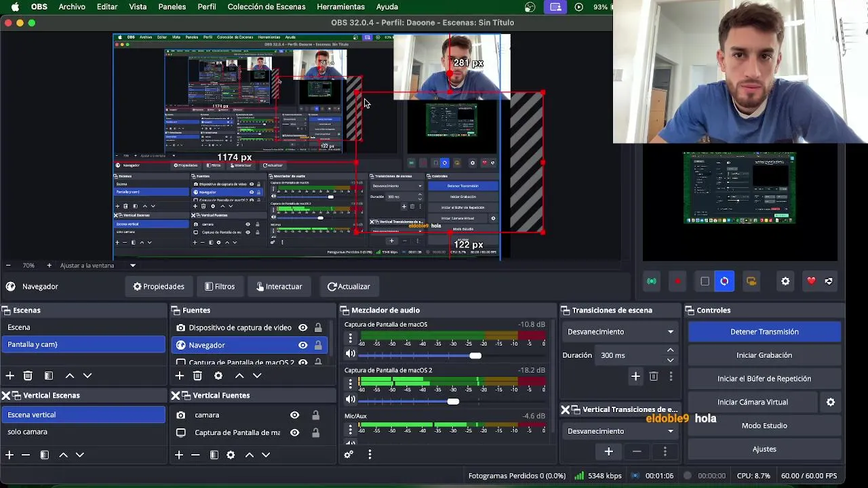868x488 pixels.
Task: Hide the Navegador source with eye icon
Action: (302, 345)
